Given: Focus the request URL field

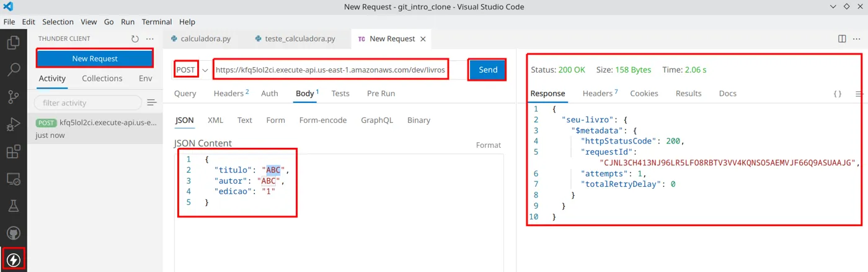Looking at the screenshot, I should pyautogui.click(x=340, y=70).
